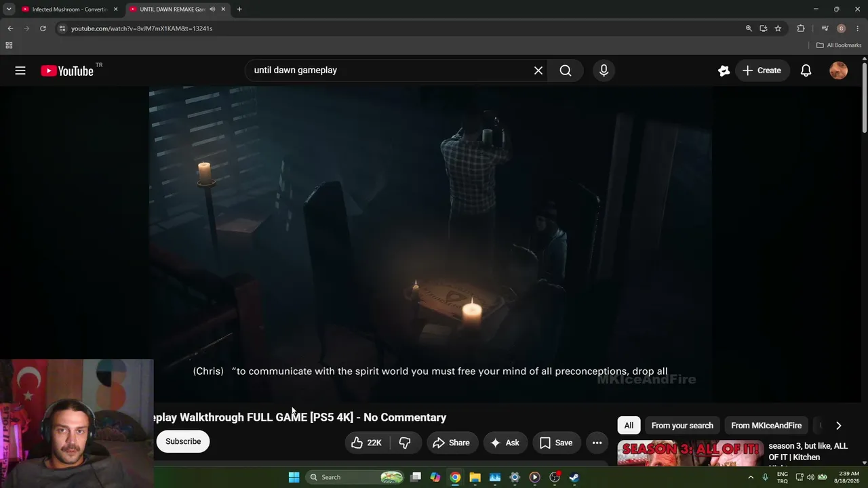This screenshot has height=488, width=868.
Task: Mute the UNTIL DAWN tab audio icon
Action: tap(212, 9)
